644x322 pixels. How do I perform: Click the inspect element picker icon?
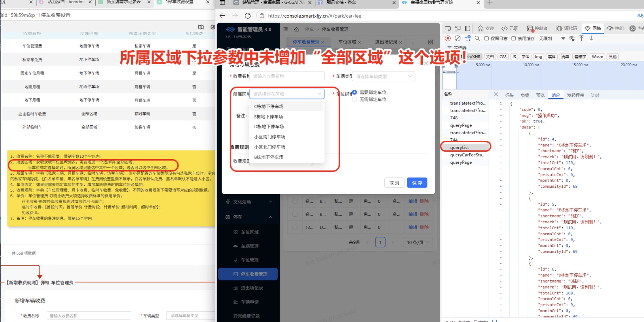(x=448, y=29)
